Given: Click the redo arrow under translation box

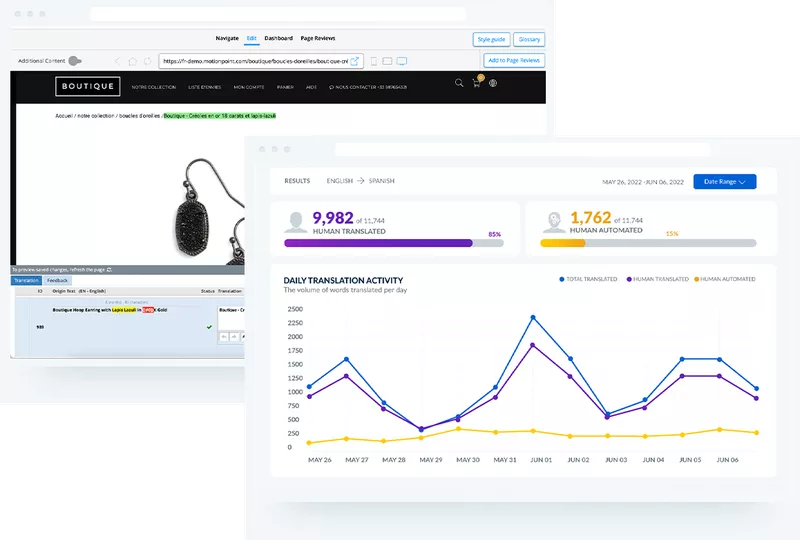Looking at the screenshot, I should (234, 337).
